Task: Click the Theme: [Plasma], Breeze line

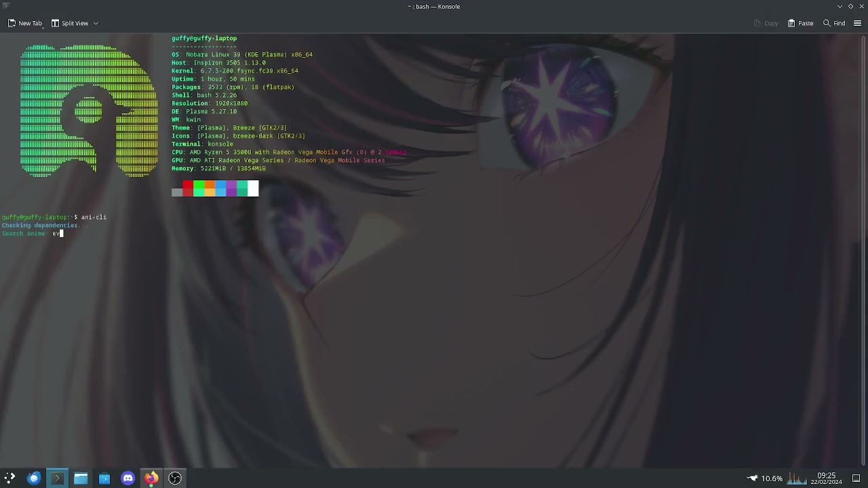Action: 229,128
